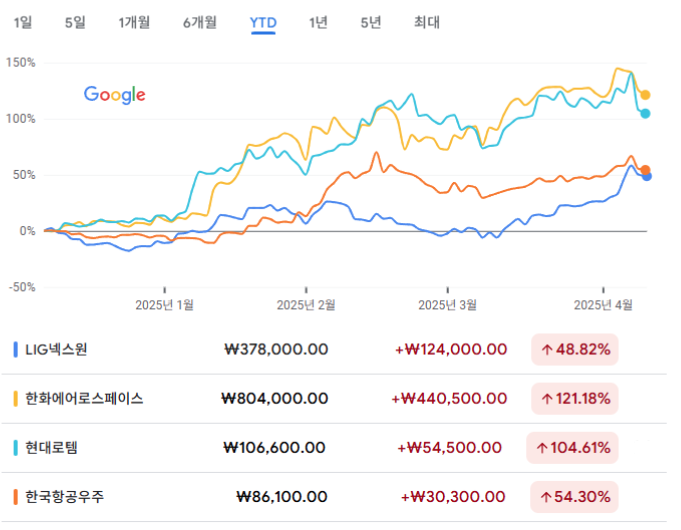The image size is (681, 530).
Task: Open the 한국항공우주 stock row
Action: [334, 497]
